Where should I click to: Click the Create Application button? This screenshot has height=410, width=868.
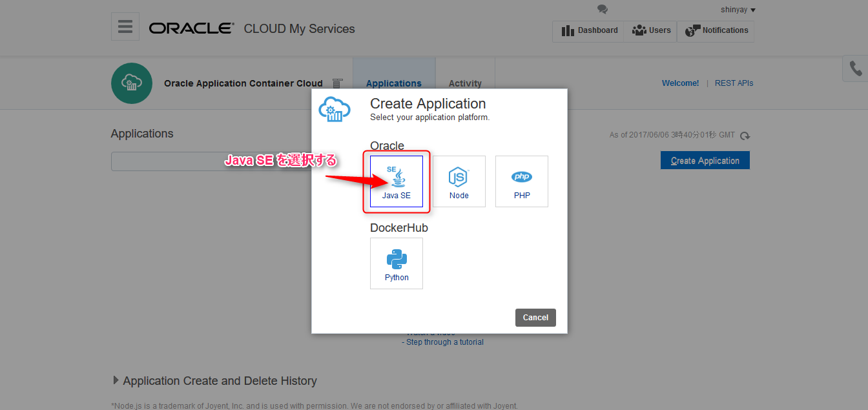click(705, 161)
